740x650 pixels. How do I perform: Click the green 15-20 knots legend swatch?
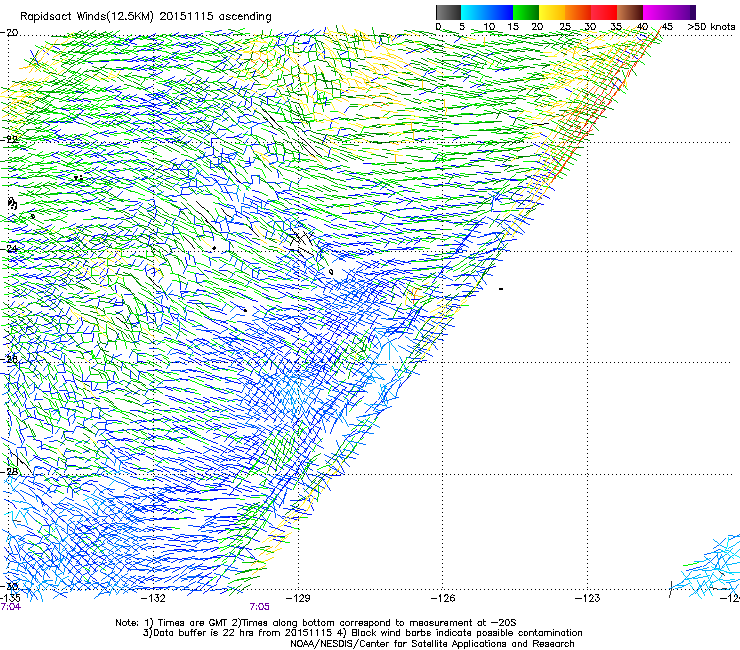click(x=526, y=12)
